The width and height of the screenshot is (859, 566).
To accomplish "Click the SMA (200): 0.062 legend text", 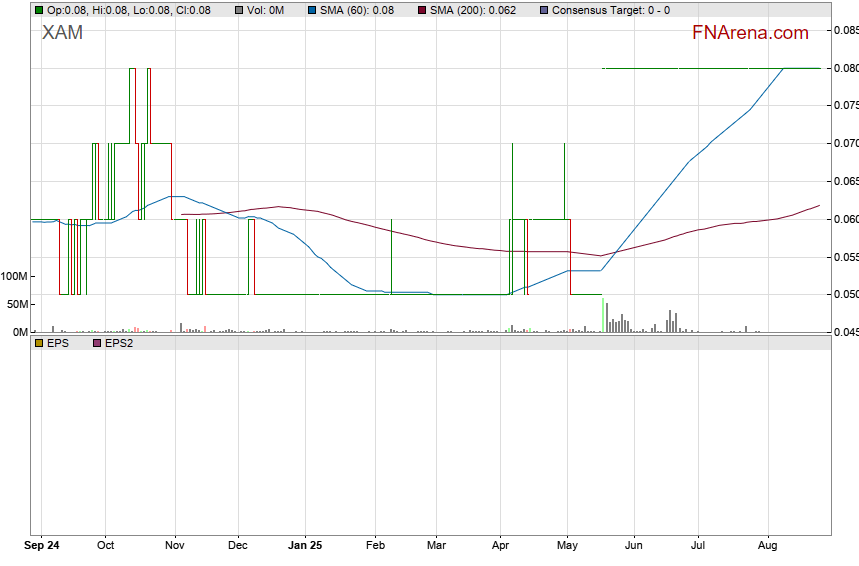I will [x=476, y=10].
